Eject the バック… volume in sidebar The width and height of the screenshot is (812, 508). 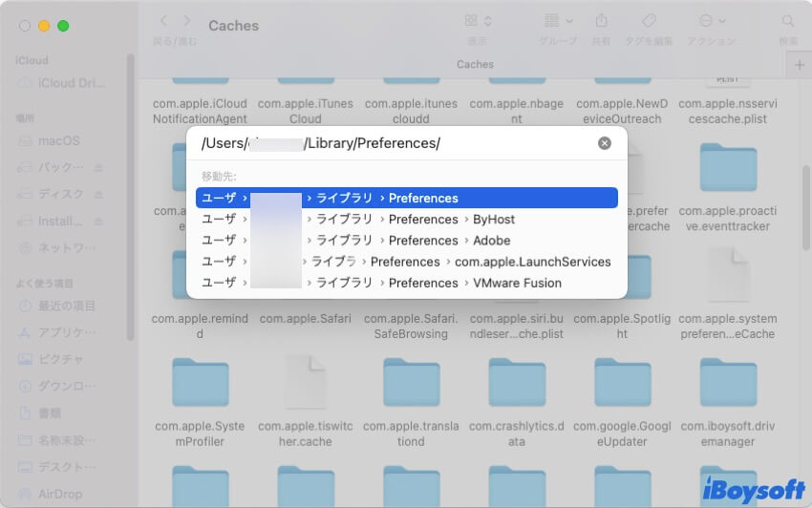tap(98, 168)
